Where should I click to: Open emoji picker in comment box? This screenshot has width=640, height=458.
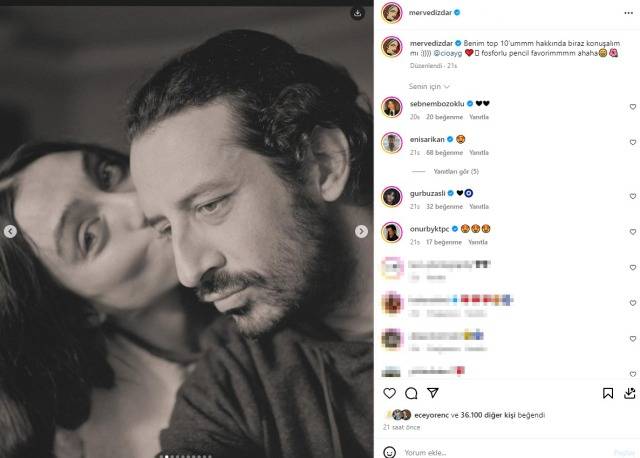tap(389, 452)
